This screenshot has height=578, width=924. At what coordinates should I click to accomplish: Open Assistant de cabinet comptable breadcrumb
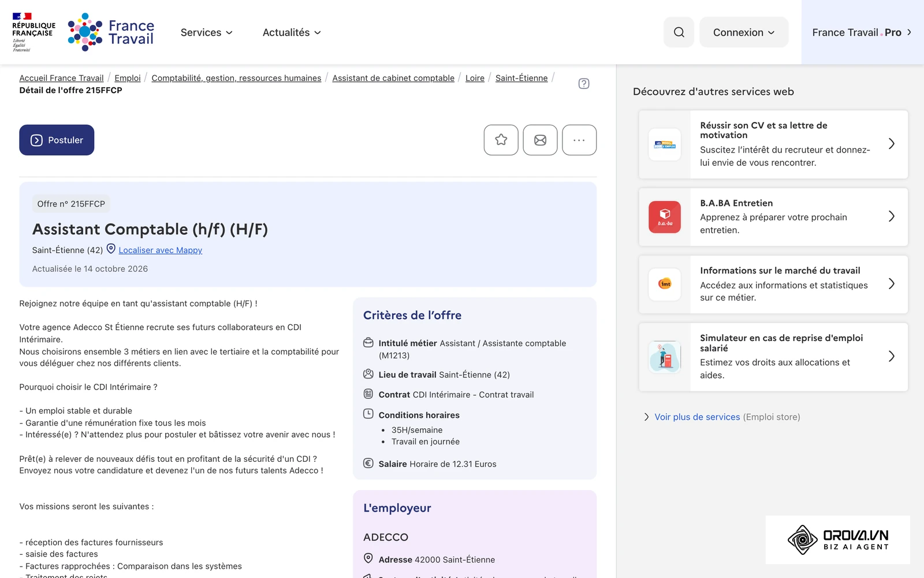point(393,78)
